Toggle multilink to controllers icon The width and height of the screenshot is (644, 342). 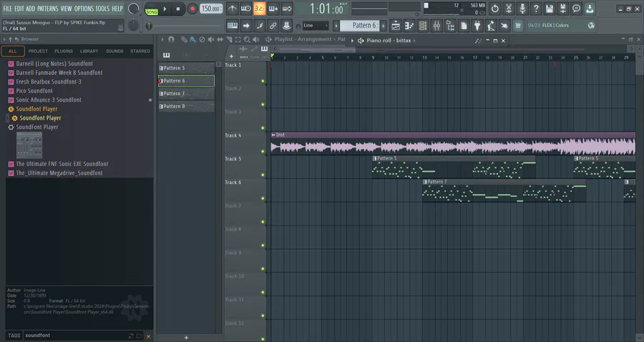point(287,26)
